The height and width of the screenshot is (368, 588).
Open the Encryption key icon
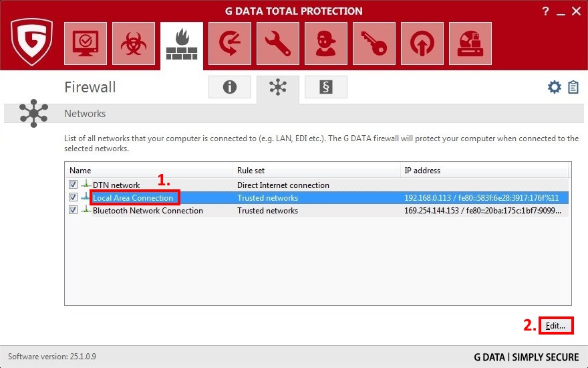[374, 43]
